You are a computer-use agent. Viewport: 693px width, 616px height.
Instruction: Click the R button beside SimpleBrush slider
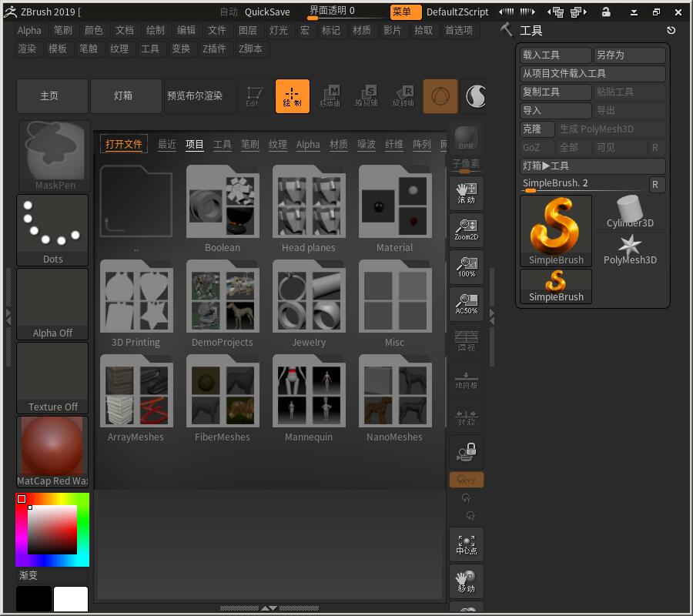(x=655, y=184)
